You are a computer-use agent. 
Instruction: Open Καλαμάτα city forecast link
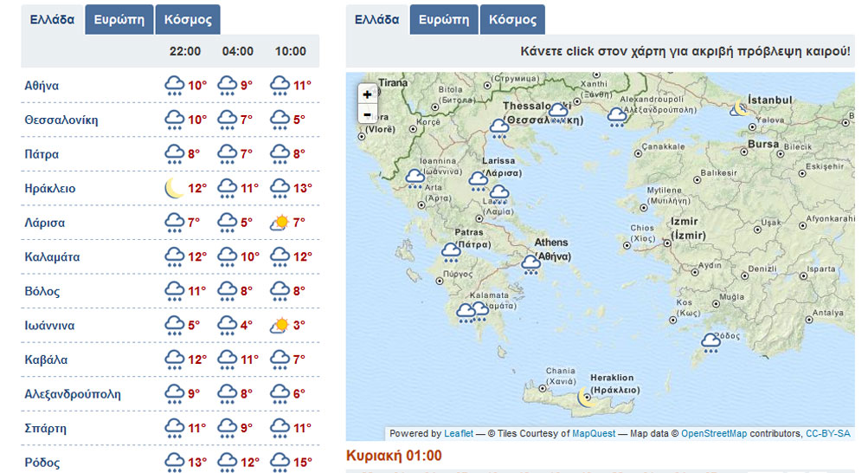(x=52, y=257)
